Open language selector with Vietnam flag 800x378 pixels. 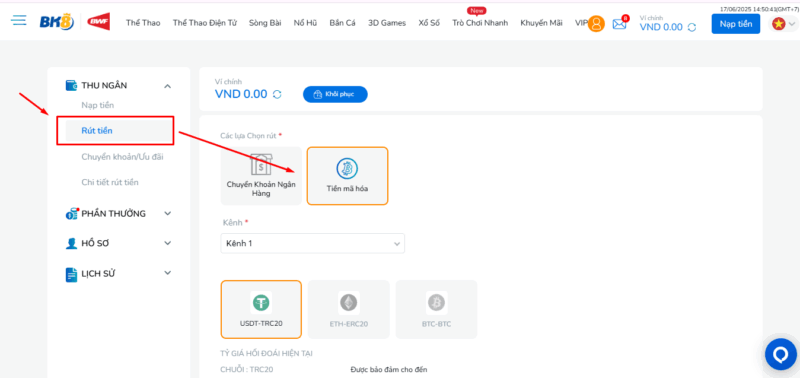coord(783,23)
